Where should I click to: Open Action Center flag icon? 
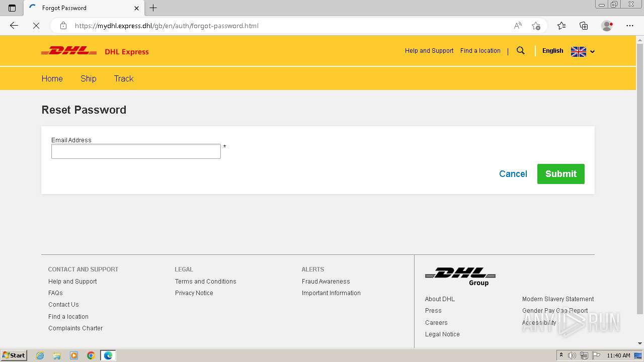click(x=596, y=355)
